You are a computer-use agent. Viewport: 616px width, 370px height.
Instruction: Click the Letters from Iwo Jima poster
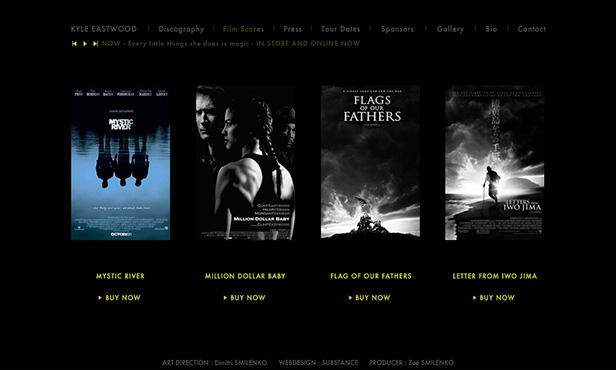point(495,163)
